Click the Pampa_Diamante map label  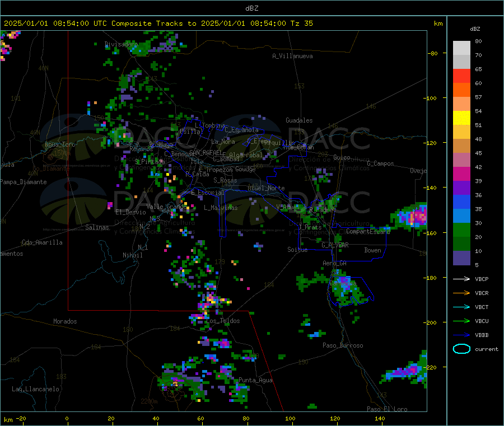23,182
